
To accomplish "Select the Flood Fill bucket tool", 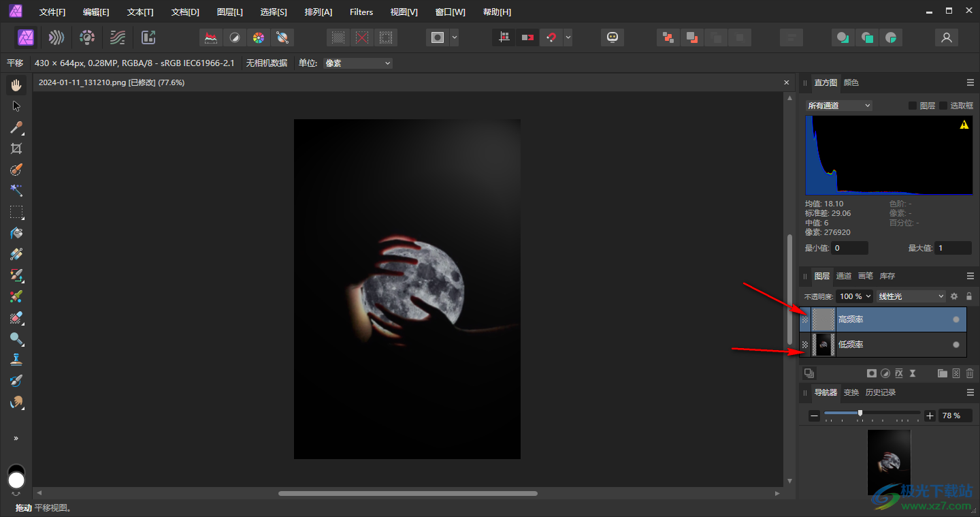I will (x=16, y=233).
